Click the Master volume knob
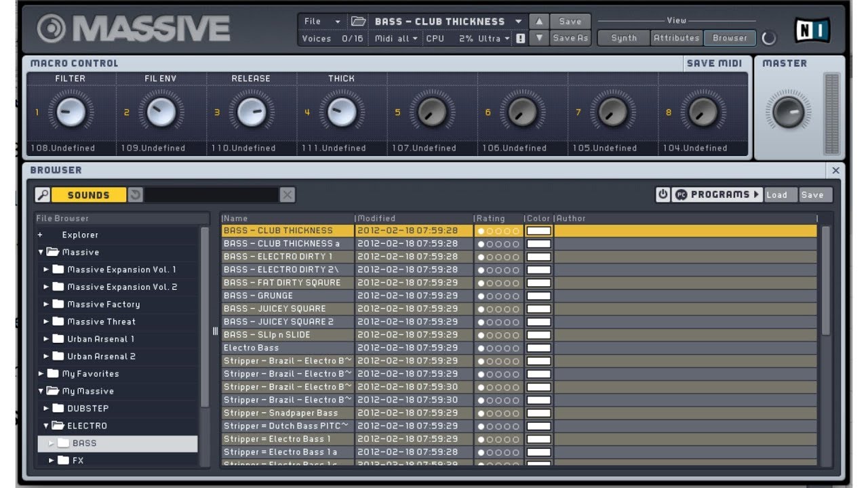Viewport: 868px width, 488px height. click(x=788, y=112)
